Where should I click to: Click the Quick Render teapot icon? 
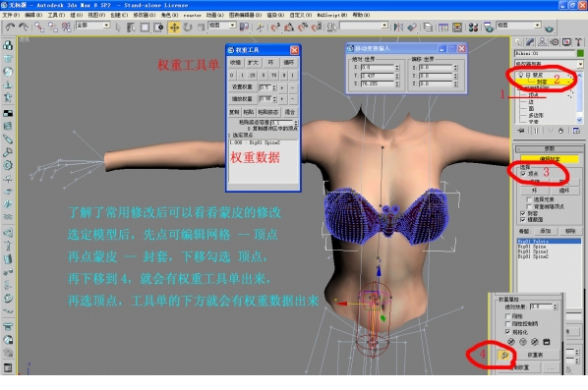(549, 28)
